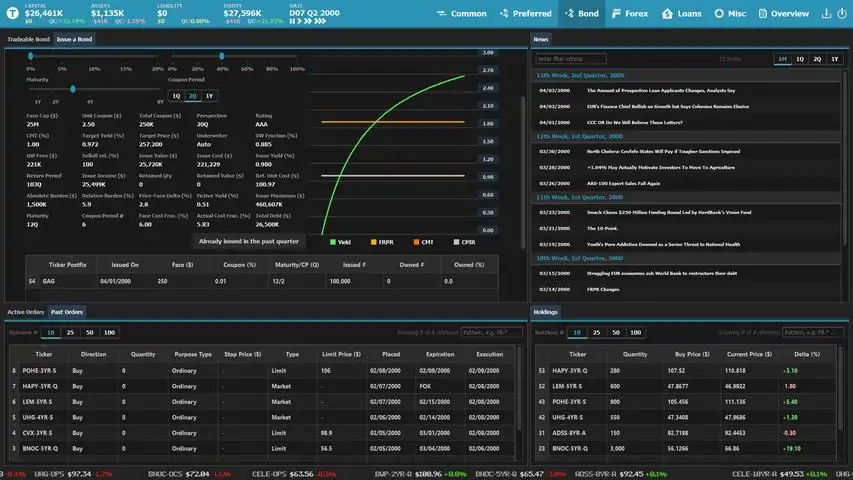Screen dimensions: 853x480
Task: Select the 1Q coupon period
Action: click(x=176, y=96)
